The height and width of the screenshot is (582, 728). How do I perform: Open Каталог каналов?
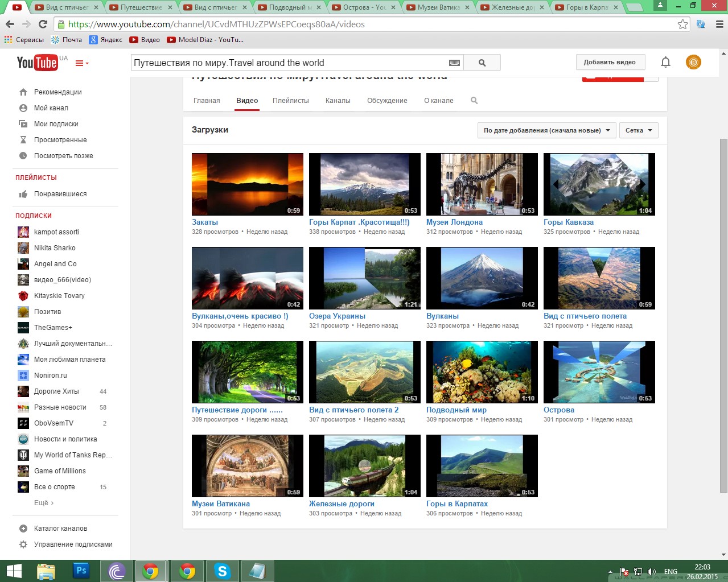pyautogui.click(x=60, y=528)
